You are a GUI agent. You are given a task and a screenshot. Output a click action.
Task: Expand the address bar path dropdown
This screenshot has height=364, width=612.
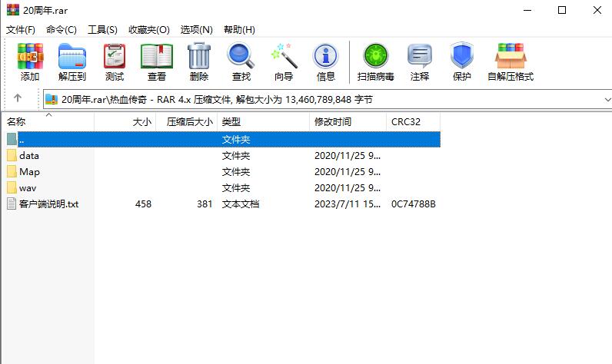click(x=607, y=100)
